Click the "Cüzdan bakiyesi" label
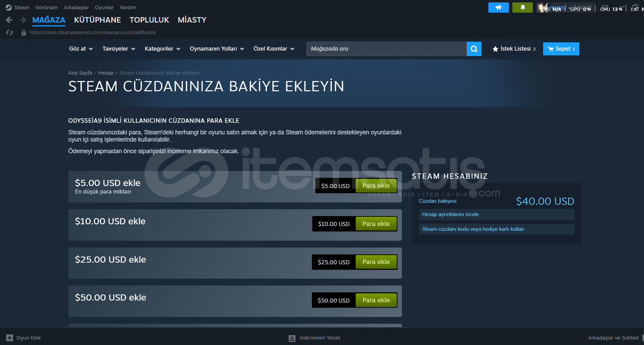The image size is (644, 345). pyautogui.click(x=437, y=201)
